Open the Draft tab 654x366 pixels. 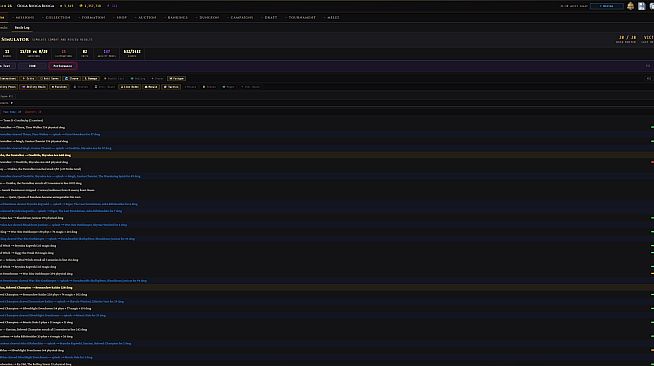[269, 18]
